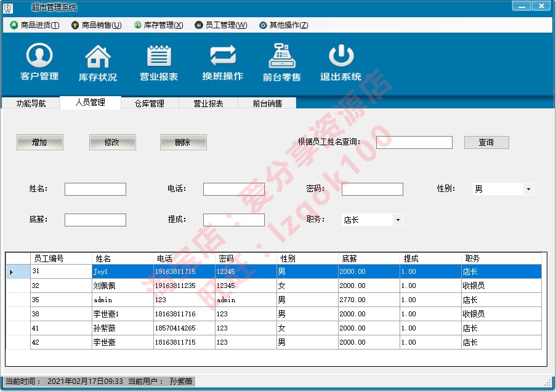Click phone cell 18570414265
This screenshot has height=392, width=556.
184,328
